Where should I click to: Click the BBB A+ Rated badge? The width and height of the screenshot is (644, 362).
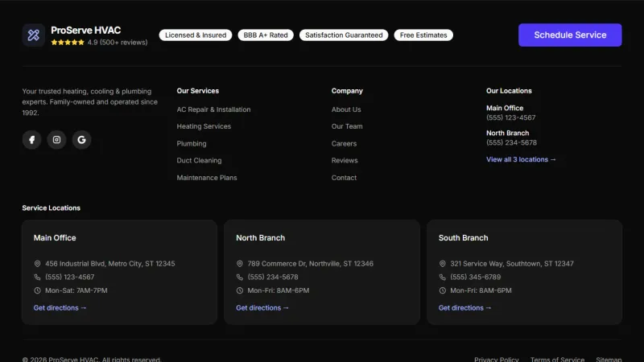[x=266, y=35]
